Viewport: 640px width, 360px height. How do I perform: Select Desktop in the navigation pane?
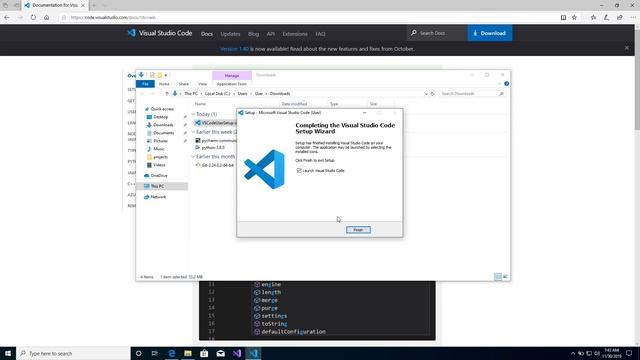160,117
